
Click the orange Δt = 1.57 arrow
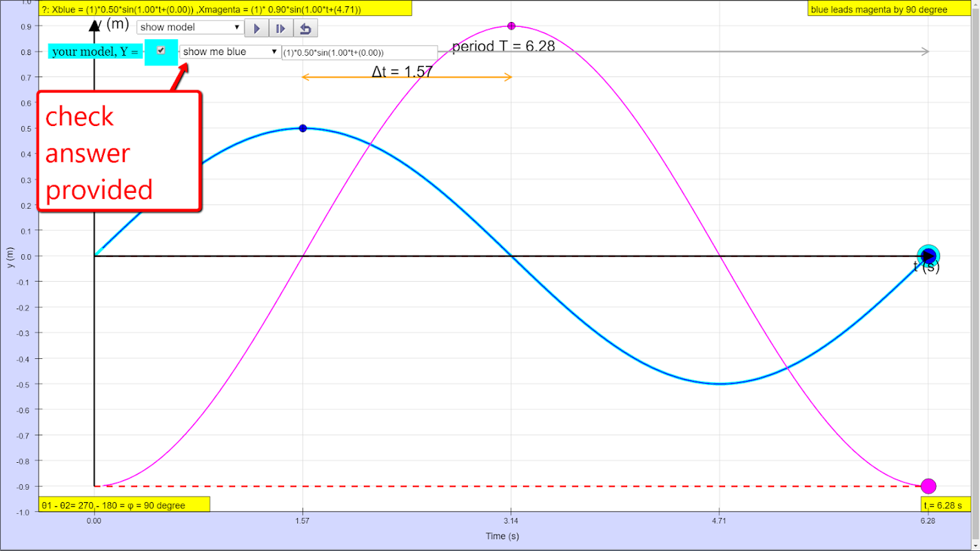click(407, 77)
